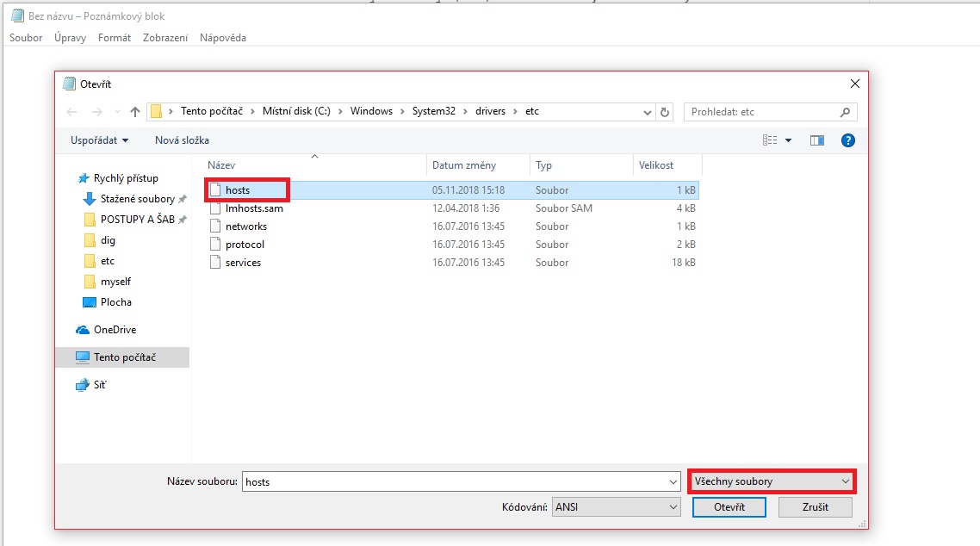Expand the view options dropdown arrow
Viewport: 980px width, 546px height.
click(x=788, y=140)
